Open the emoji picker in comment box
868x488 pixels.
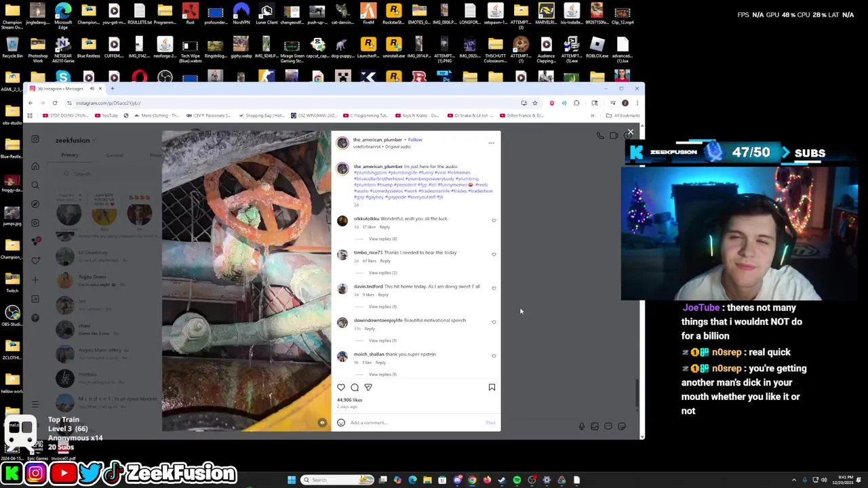tap(341, 422)
